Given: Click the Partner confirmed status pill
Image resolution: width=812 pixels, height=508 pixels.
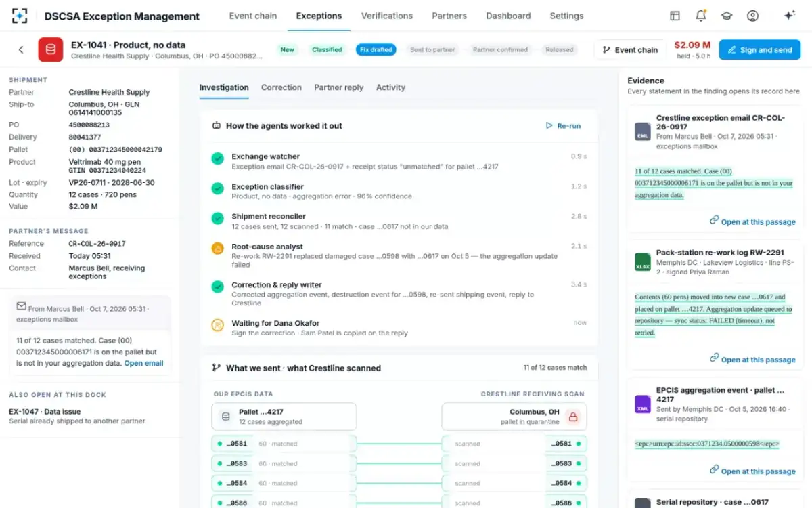Looking at the screenshot, I should coord(500,49).
